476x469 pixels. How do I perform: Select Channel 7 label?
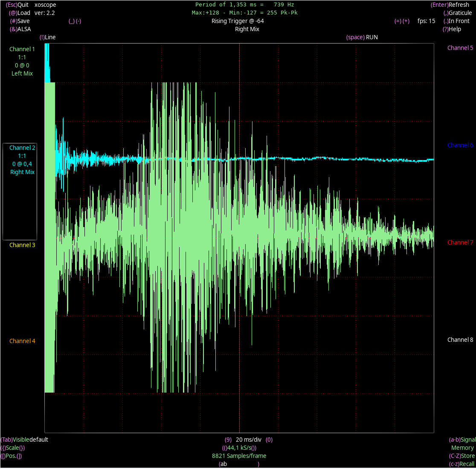point(460,242)
